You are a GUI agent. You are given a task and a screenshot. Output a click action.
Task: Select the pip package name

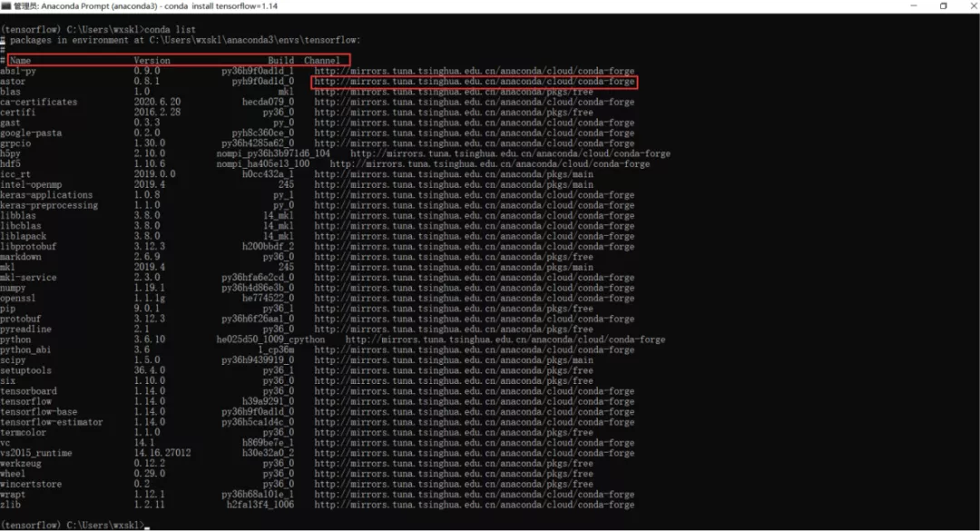(x=7, y=309)
